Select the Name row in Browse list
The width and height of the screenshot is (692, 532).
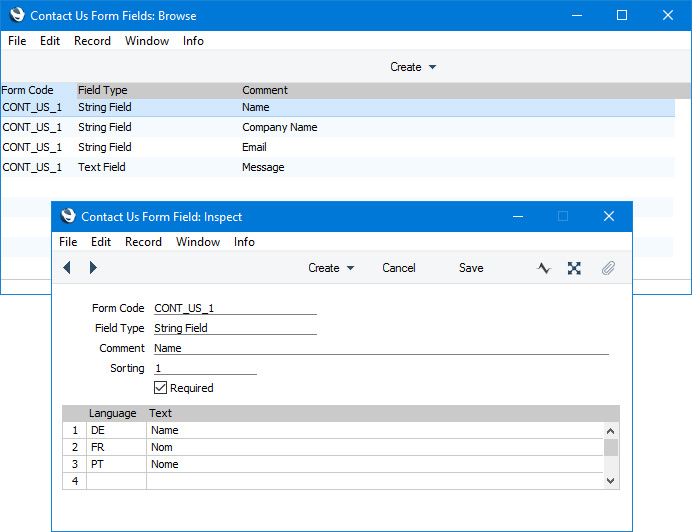[x=338, y=107]
